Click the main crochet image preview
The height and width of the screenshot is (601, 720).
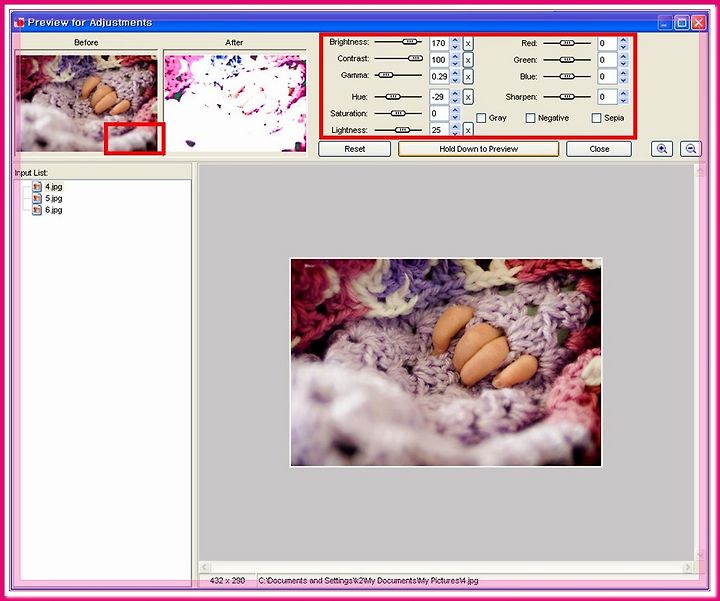pos(446,362)
